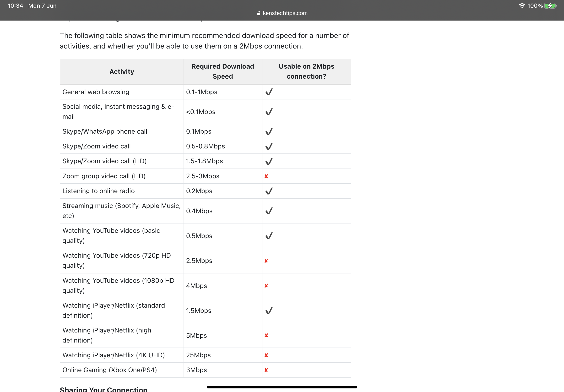Open the kenstechtips.com address bar
Viewport: 564px width, 392px height.
[282, 13]
